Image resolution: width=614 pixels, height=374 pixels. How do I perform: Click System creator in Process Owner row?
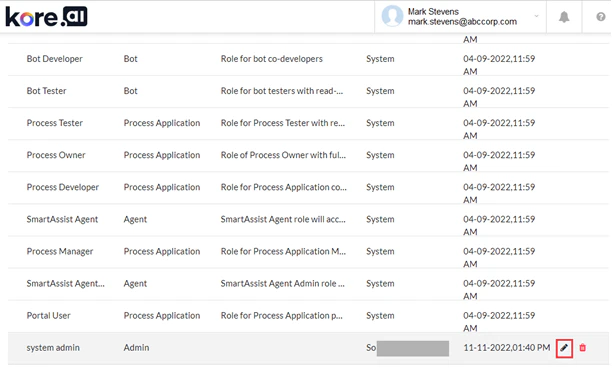[380, 155]
